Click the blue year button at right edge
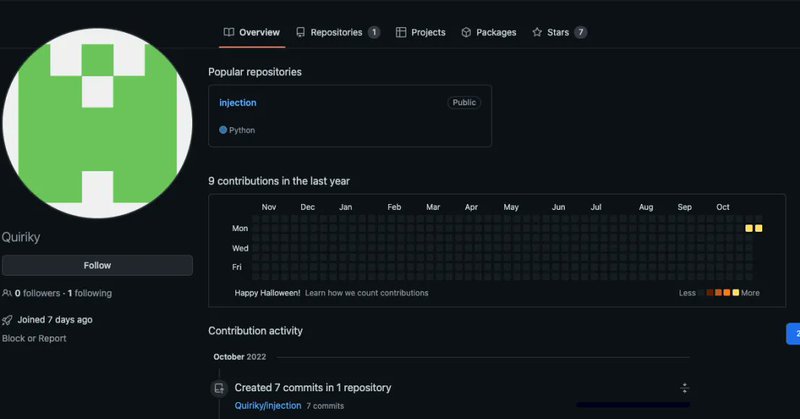The image size is (800, 419). tap(793, 334)
